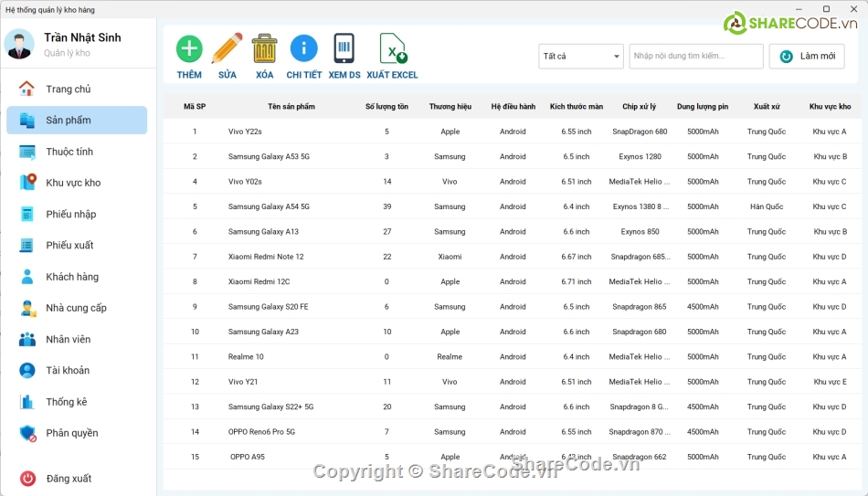Click the Thống kê chart icon
Screen dimensions: 868x496
tap(26, 402)
